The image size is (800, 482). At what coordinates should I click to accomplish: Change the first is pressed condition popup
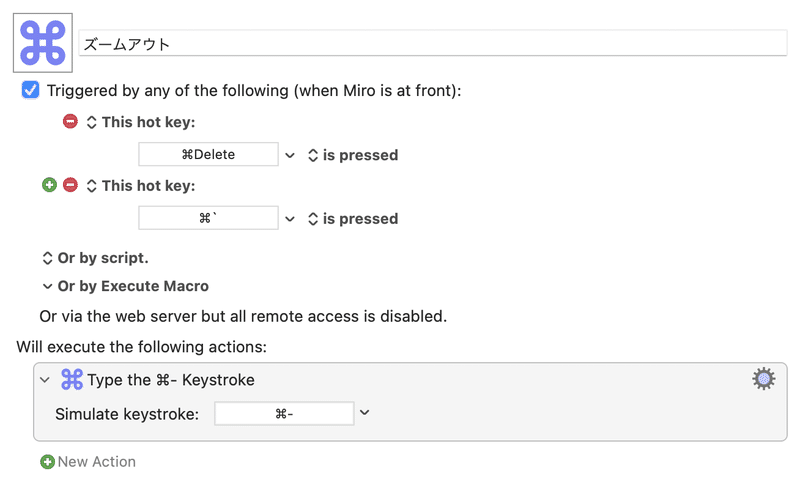(x=353, y=155)
